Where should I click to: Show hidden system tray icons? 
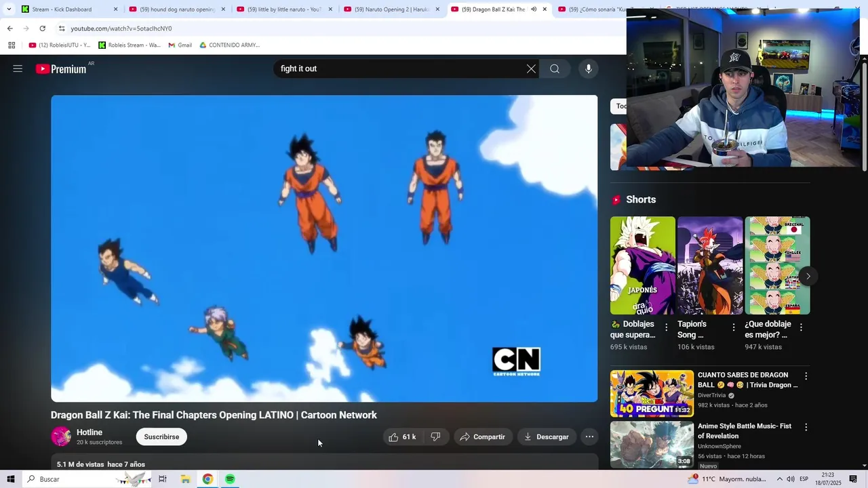coord(779,479)
